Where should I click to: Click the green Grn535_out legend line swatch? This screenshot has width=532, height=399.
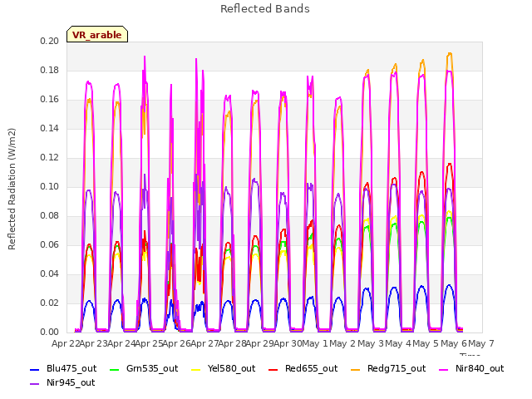[115, 369]
